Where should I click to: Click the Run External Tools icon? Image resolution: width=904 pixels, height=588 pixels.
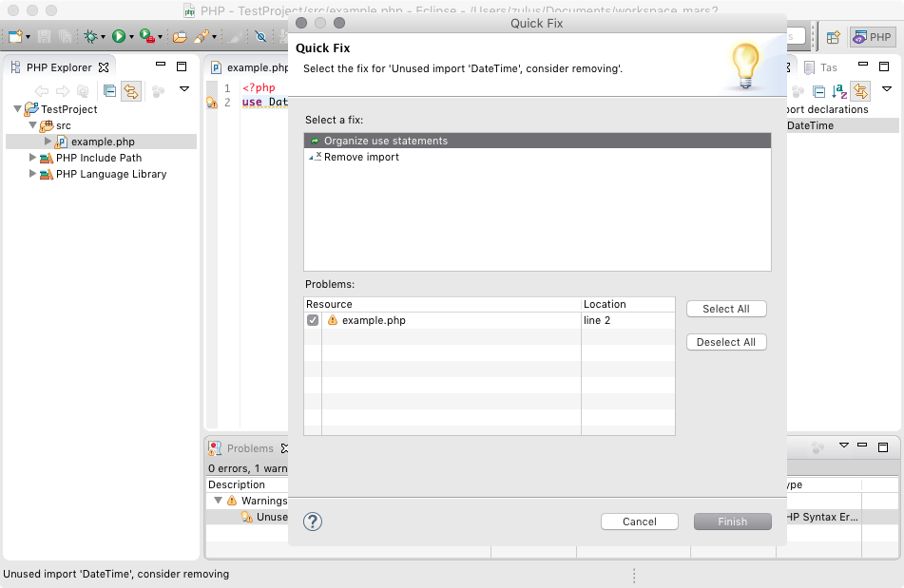click(147, 37)
